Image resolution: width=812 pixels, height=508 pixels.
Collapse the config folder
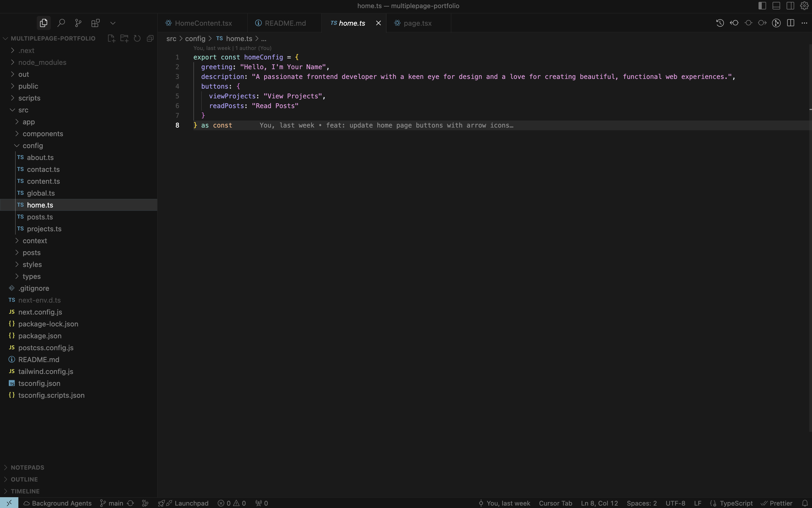coord(33,145)
